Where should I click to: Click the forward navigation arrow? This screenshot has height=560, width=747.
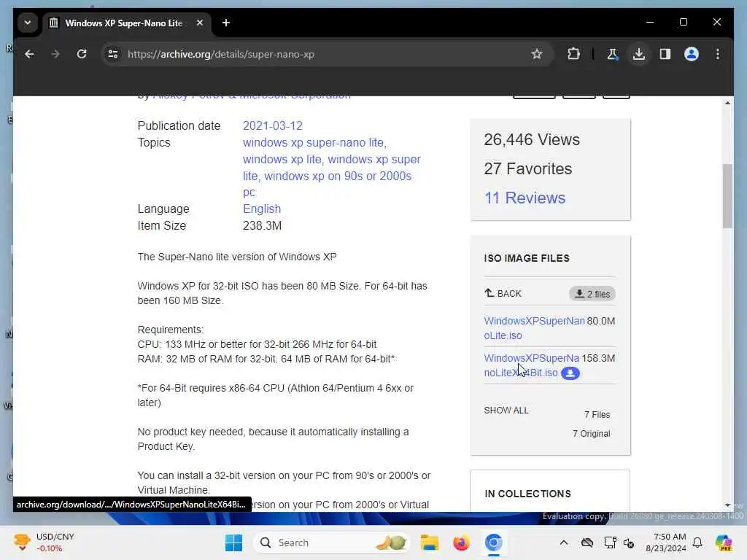[x=55, y=54]
